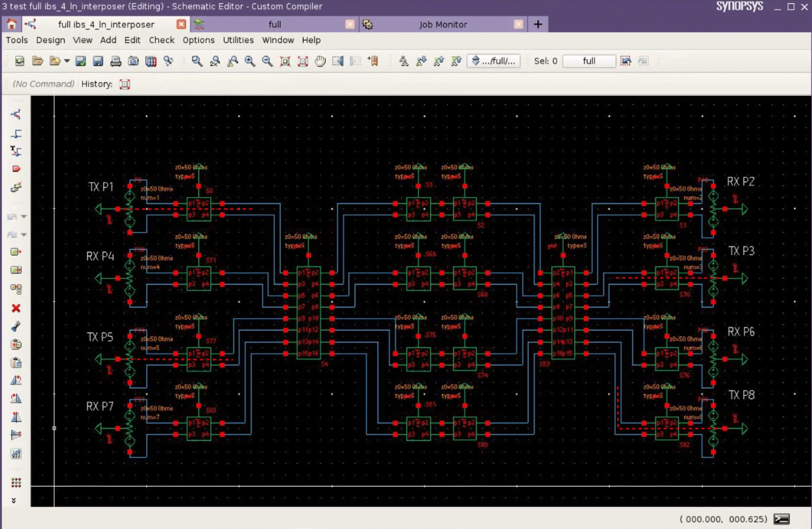This screenshot has width=812, height=529.
Task: Select the Zoom In magnifier tool
Action: (249, 61)
